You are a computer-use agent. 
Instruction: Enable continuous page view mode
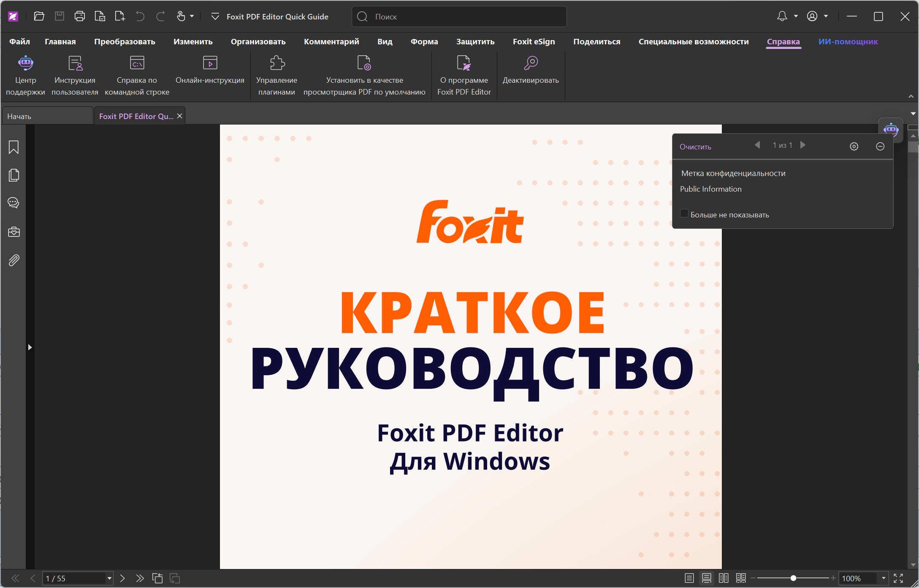[706, 578]
